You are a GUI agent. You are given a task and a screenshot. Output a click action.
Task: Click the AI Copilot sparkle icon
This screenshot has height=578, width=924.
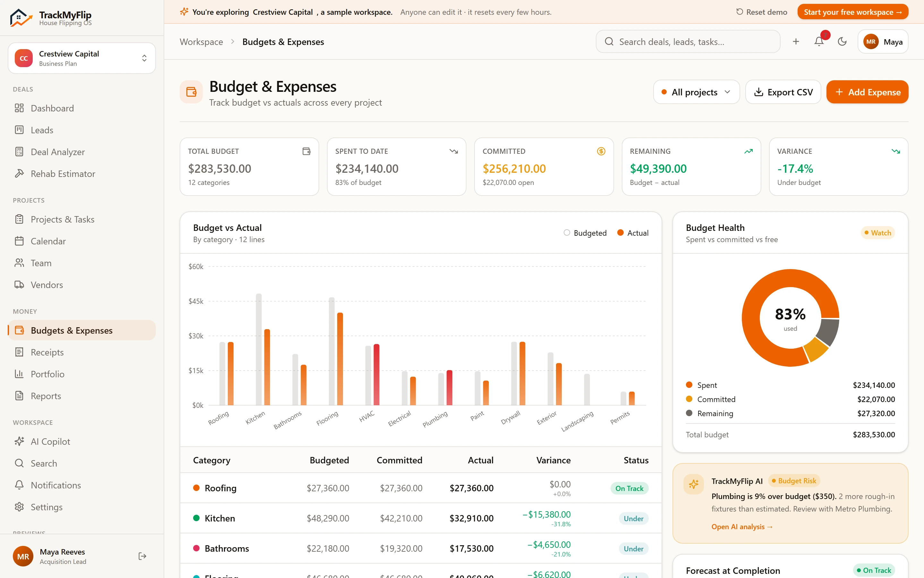19,441
